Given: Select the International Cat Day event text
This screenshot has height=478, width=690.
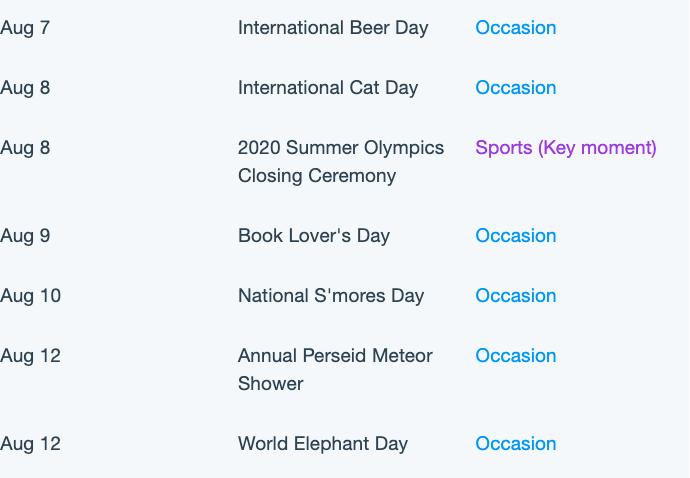Looking at the screenshot, I should tap(328, 88).
